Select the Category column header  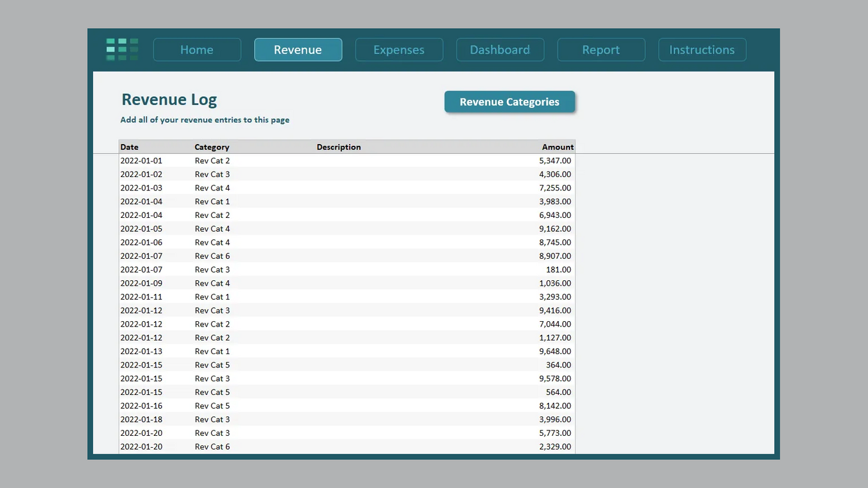pos(211,146)
